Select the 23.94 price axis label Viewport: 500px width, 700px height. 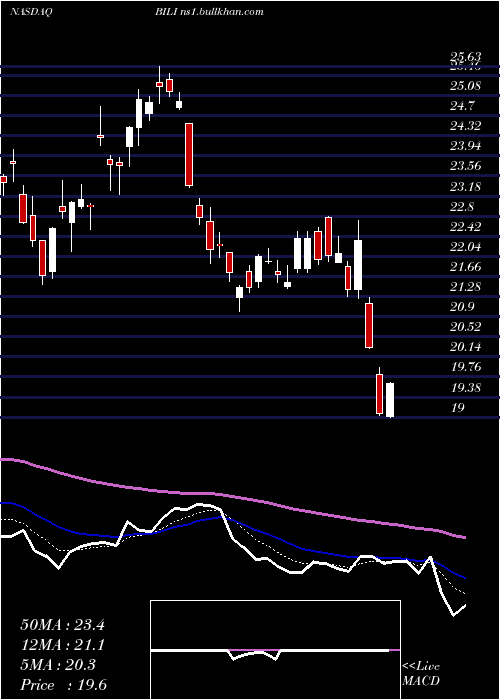click(466, 146)
